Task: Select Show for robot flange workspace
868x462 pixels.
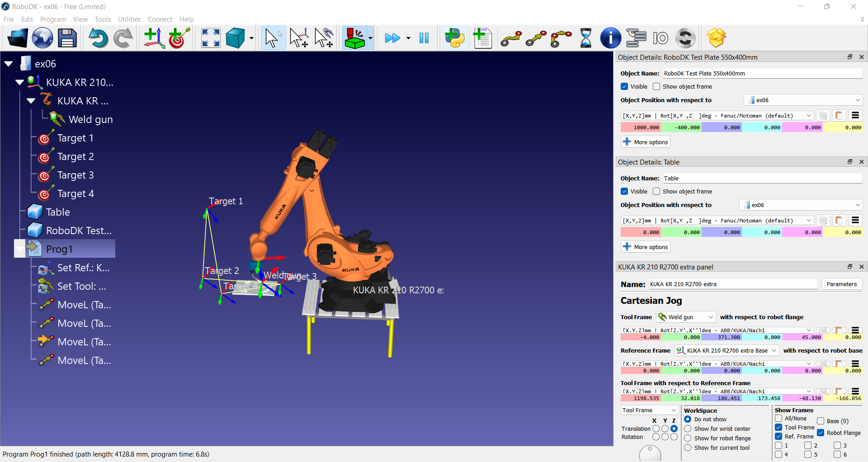Action: (688, 438)
